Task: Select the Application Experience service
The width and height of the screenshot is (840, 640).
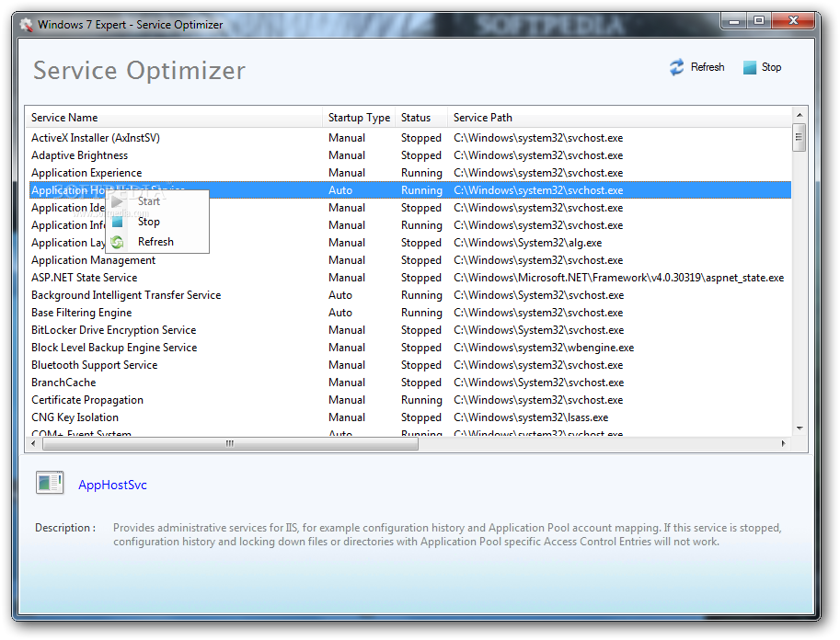Action: 409,173
